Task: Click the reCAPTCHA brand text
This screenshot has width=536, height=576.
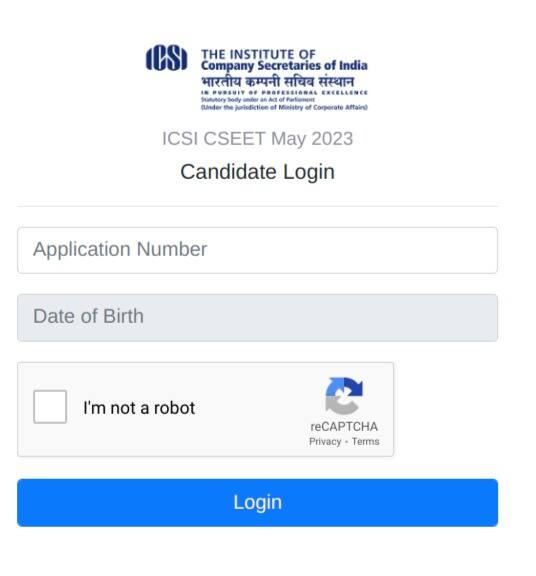Action: [344, 426]
